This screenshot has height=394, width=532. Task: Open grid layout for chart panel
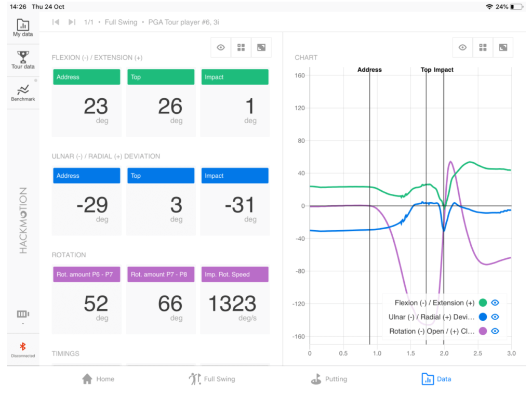click(x=483, y=47)
